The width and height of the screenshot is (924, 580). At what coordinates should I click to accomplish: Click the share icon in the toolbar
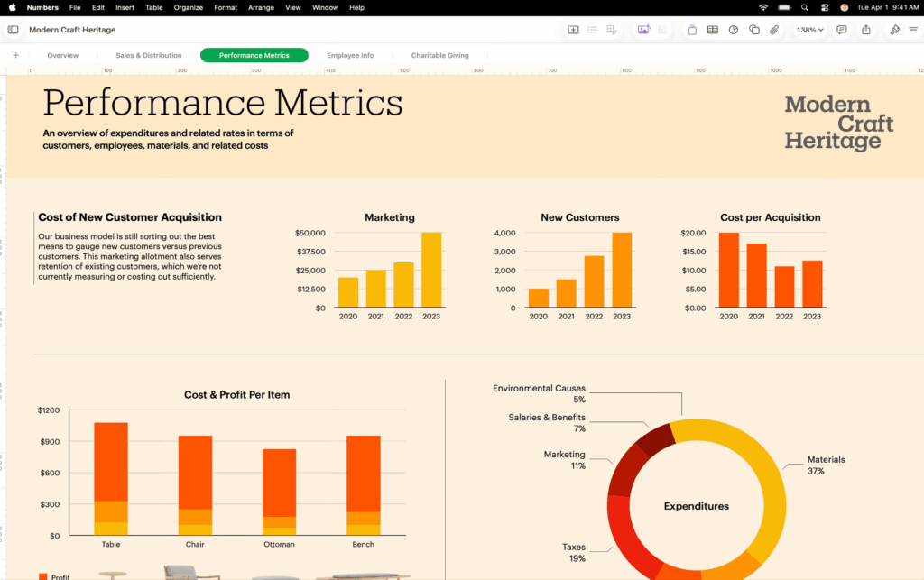866,30
